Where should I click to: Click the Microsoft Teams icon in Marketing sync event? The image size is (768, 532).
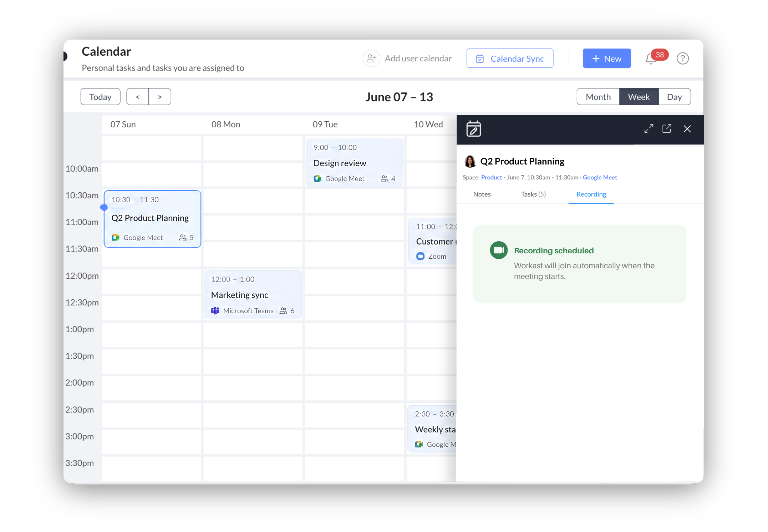pos(215,311)
